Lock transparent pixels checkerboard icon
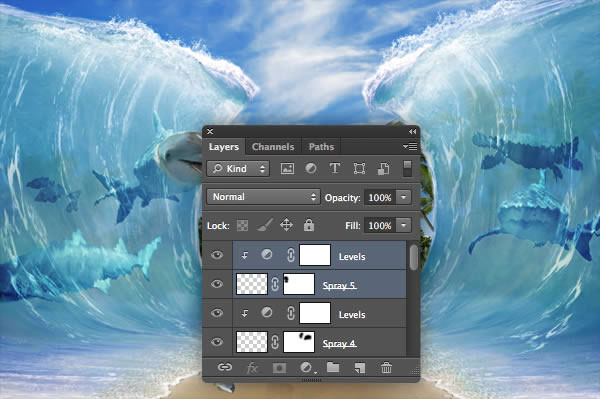This screenshot has height=399, width=600. coord(242,225)
